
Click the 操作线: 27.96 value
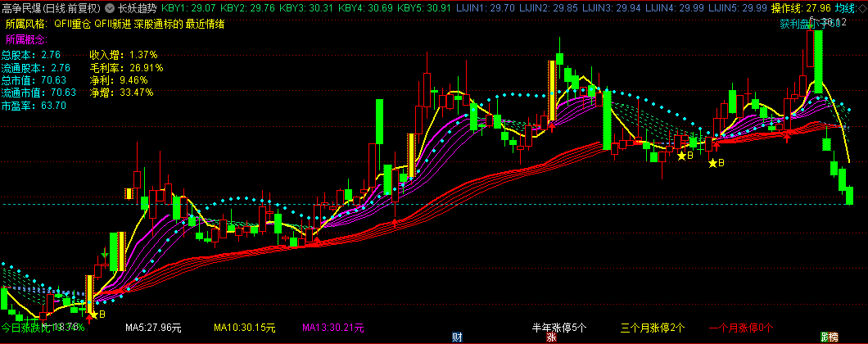(801, 9)
